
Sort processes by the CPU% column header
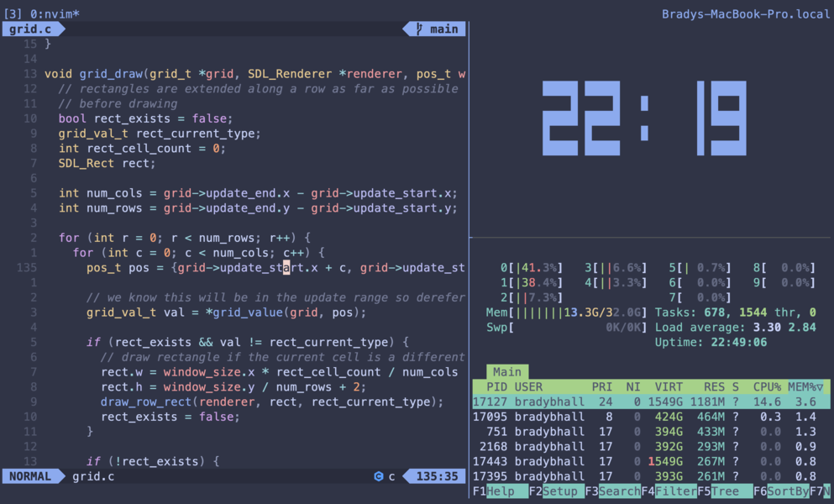tap(766, 387)
